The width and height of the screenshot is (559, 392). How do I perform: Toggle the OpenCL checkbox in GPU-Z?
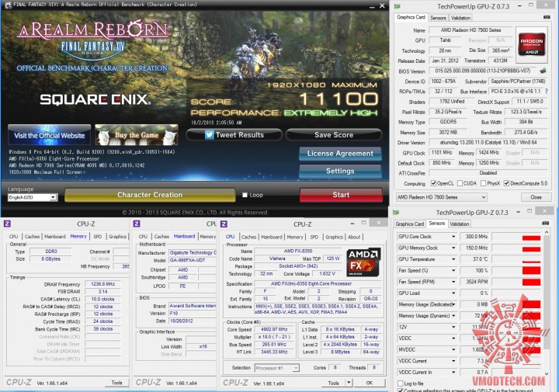coord(433,183)
